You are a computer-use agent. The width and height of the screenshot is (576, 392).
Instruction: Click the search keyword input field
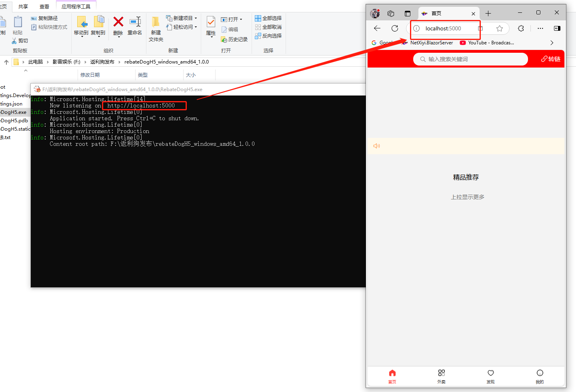tap(470, 59)
